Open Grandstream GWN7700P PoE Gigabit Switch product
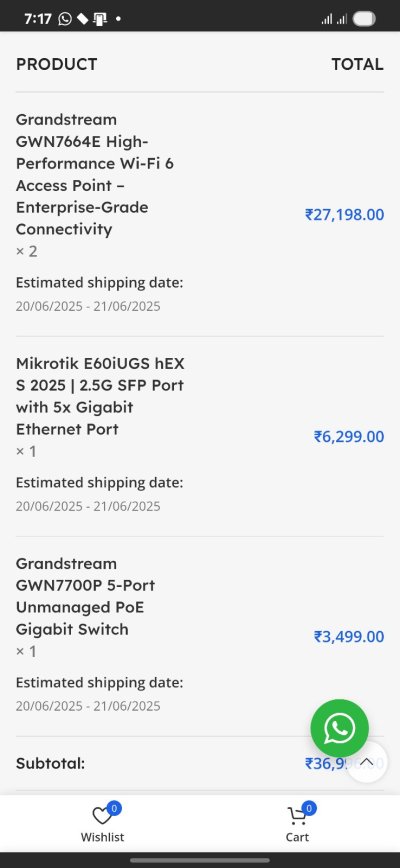Screen dimensions: 400x868 pos(85,596)
